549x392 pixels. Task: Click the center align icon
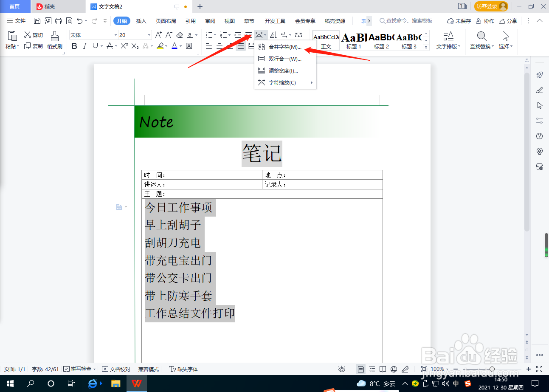click(x=220, y=46)
